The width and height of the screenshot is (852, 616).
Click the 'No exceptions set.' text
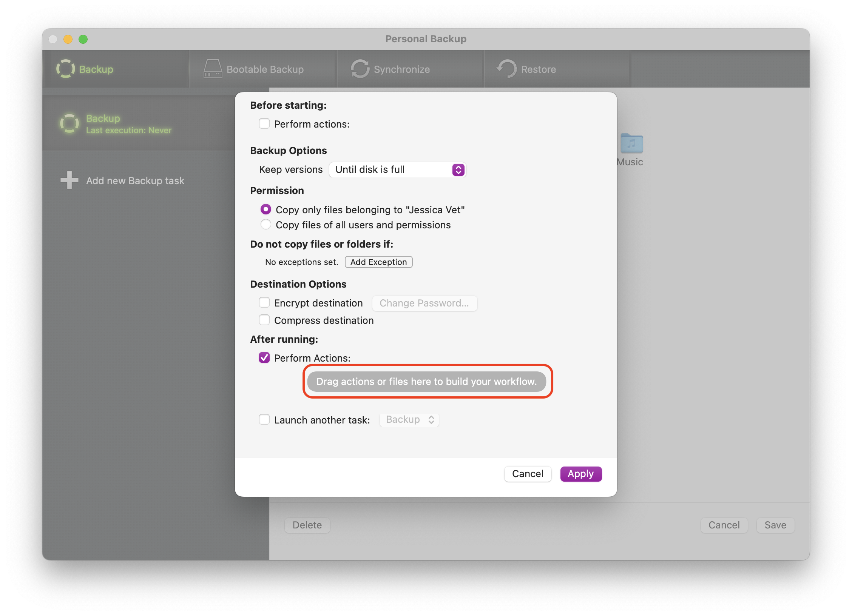(301, 262)
